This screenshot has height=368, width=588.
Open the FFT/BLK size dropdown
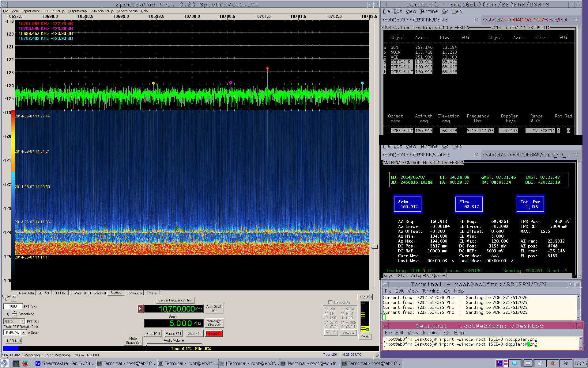(x=22, y=322)
